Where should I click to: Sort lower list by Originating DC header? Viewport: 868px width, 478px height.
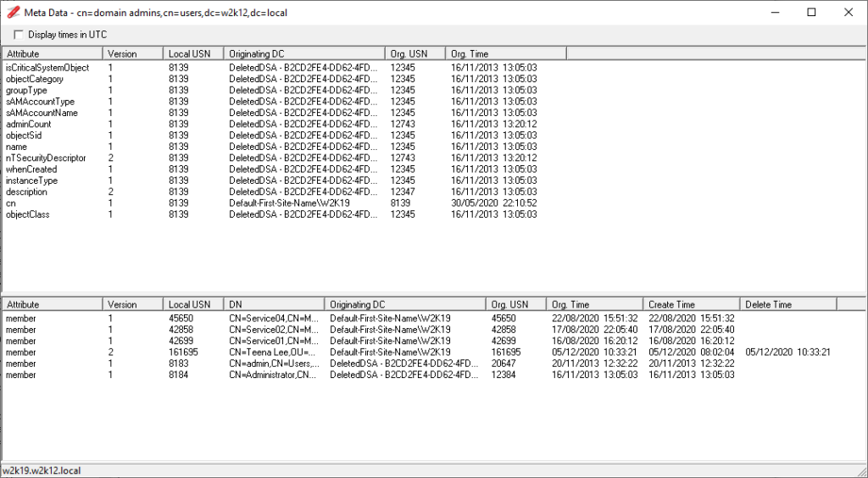405,304
